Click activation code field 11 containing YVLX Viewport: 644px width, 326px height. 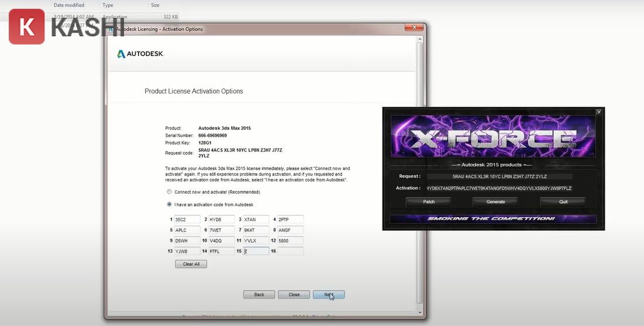256,241
